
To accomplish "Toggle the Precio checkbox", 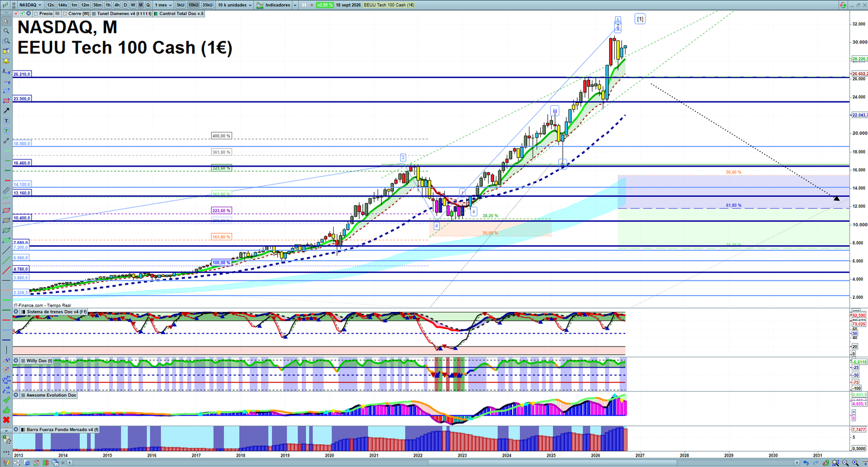I will [x=36, y=13].
